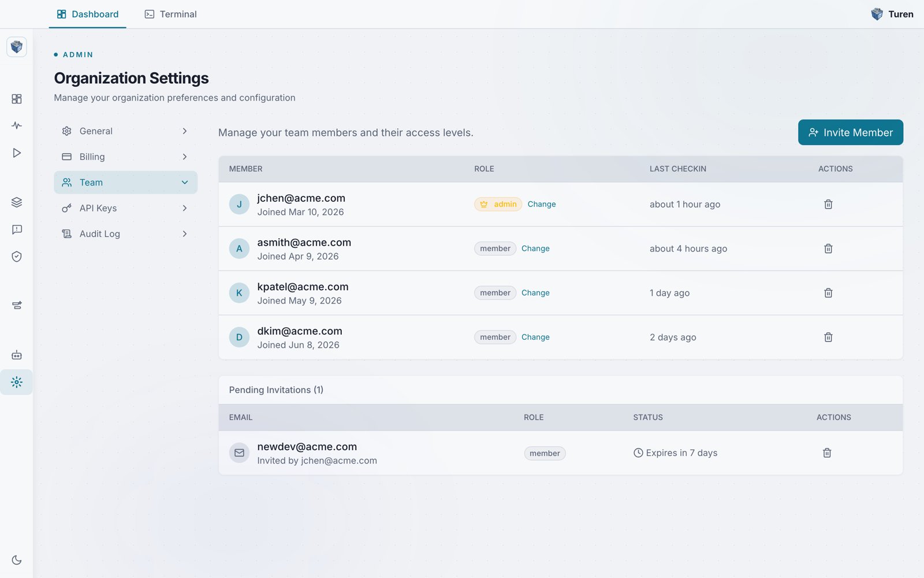This screenshot has width=924, height=578.
Task: Toggle dark mode with the moon icon
Action: [x=17, y=560]
